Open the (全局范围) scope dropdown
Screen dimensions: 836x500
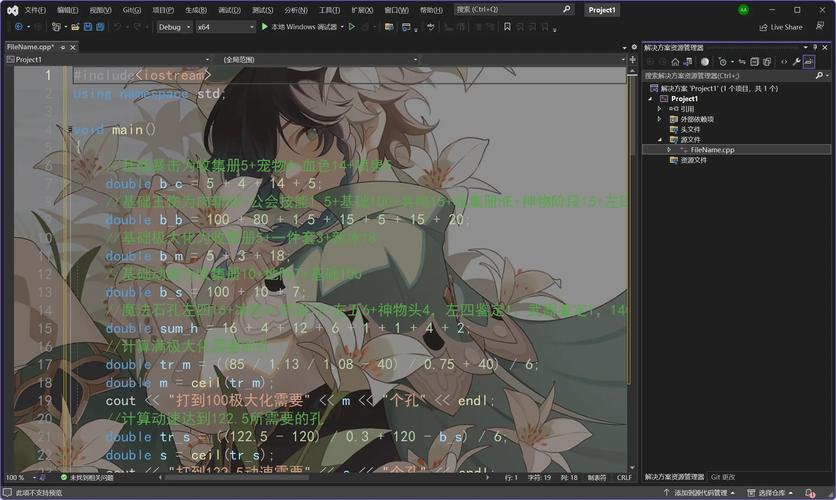[319, 60]
